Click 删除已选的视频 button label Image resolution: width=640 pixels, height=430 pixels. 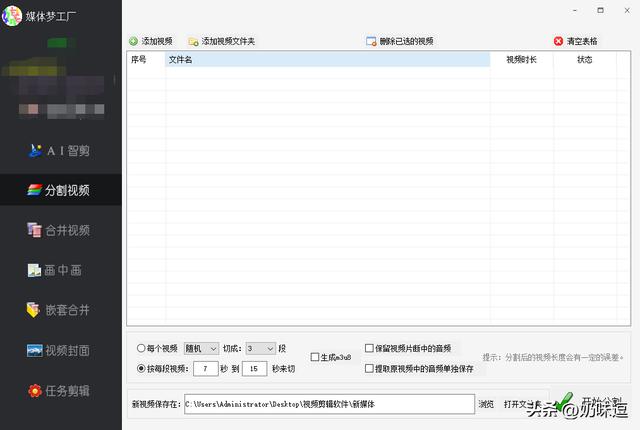(407, 41)
